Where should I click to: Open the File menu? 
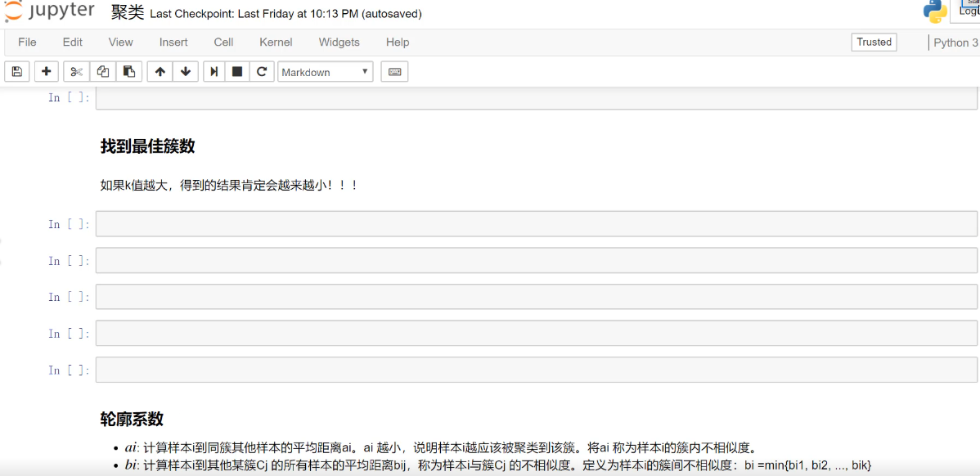(x=27, y=42)
